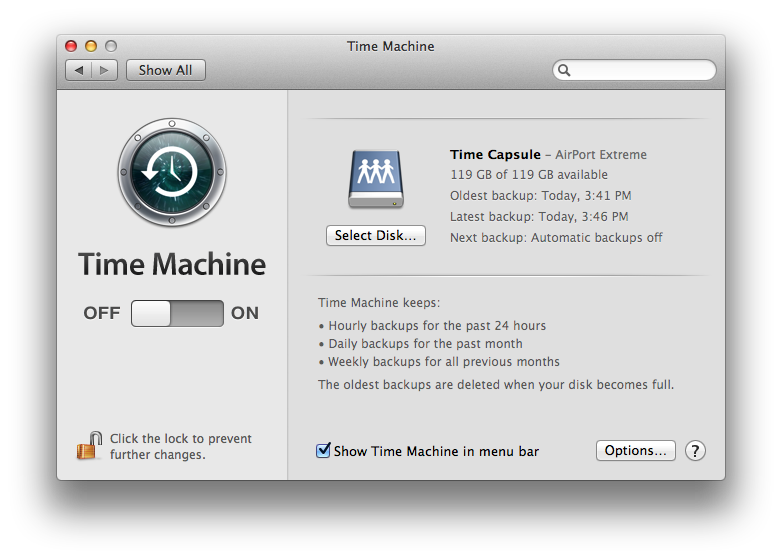Click the Oldest backup: Today, 3:41 PM line
Image resolution: width=782 pixels, height=559 pixels.
coord(541,195)
